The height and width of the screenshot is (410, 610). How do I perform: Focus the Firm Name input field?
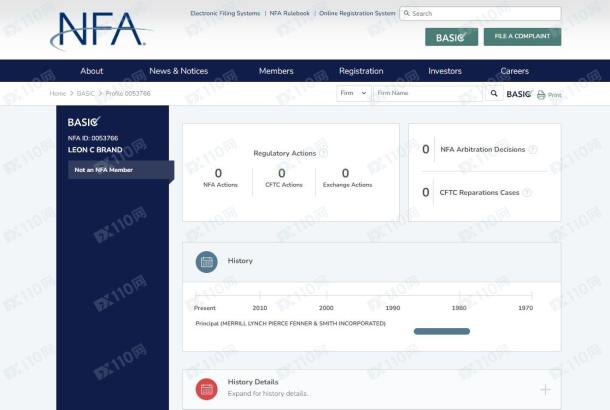coord(427,94)
